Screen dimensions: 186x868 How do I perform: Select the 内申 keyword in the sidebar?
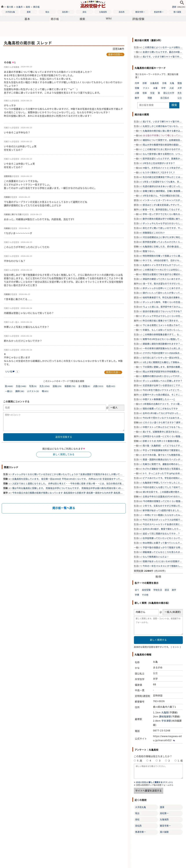tap(137, 83)
